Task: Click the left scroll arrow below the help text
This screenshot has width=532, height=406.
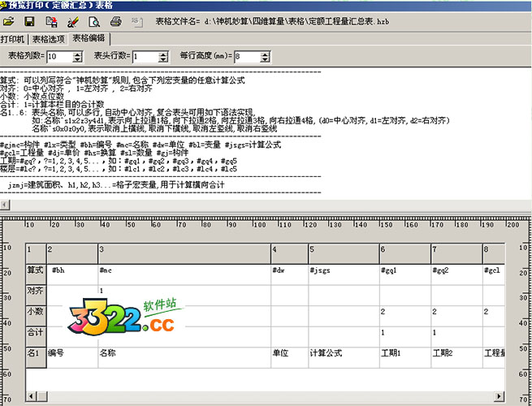Action: click(5, 205)
